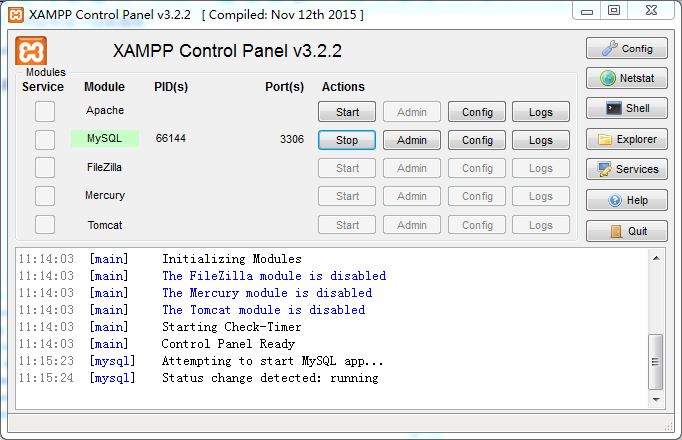Click the FileZilla Logs button

coord(541,168)
